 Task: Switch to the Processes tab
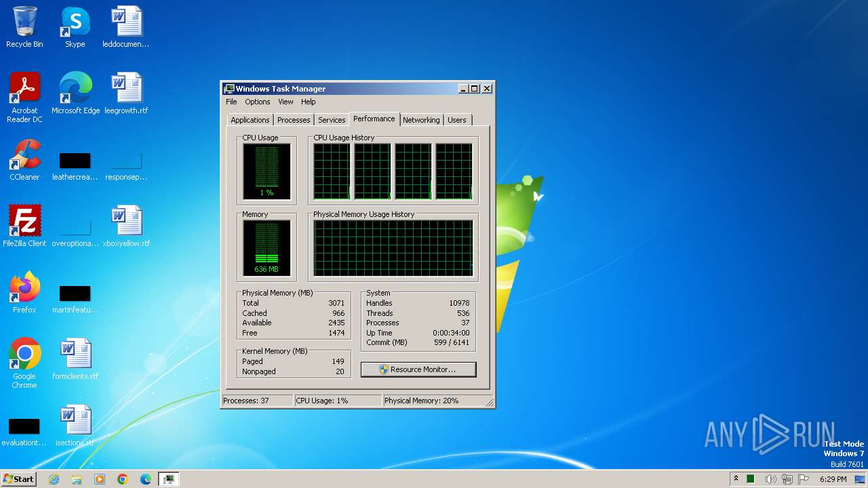coord(294,120)
